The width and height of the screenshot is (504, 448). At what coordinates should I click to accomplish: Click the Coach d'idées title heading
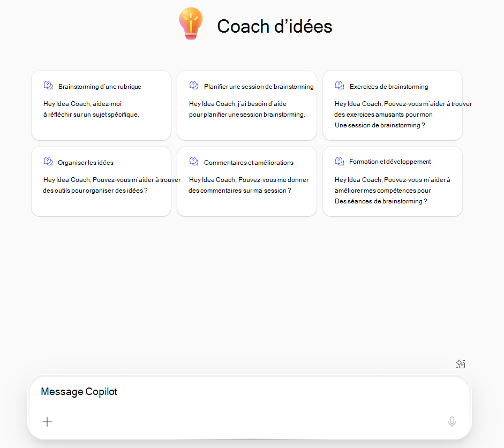coord(275,26)
